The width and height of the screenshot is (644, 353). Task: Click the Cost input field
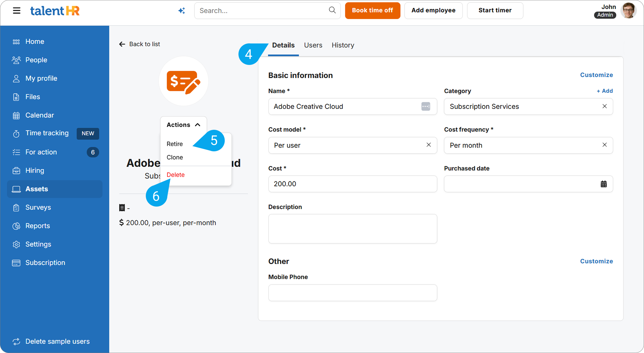(352, 184)
